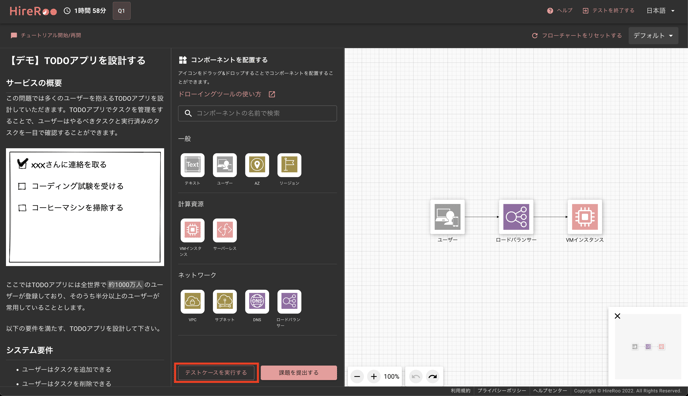Close the minimap panel
Image resolution: width=688 pixels, height=396 pixels.
coord(617,316)
